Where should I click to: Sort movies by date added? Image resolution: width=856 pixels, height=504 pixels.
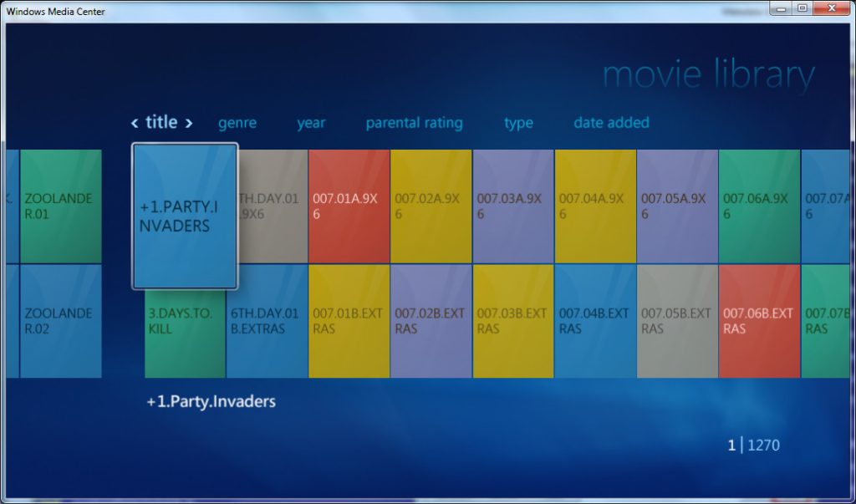pos(611,122)
